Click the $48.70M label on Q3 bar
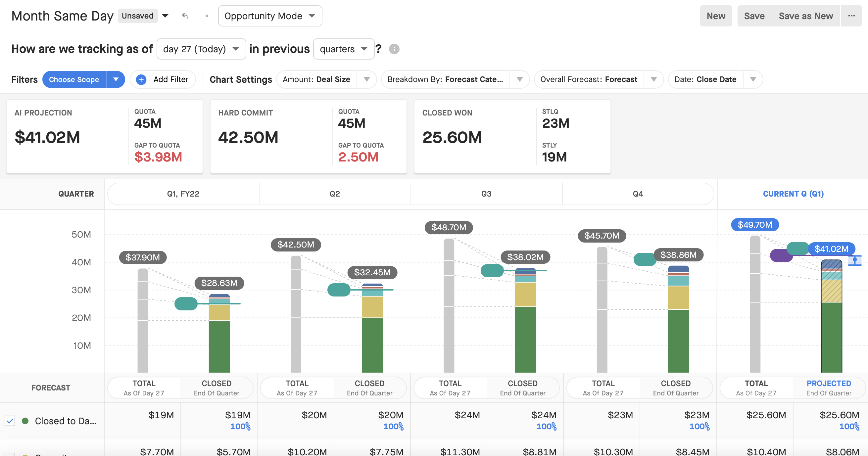The height and width of the screenshot is (456, 868). [449, 227]
